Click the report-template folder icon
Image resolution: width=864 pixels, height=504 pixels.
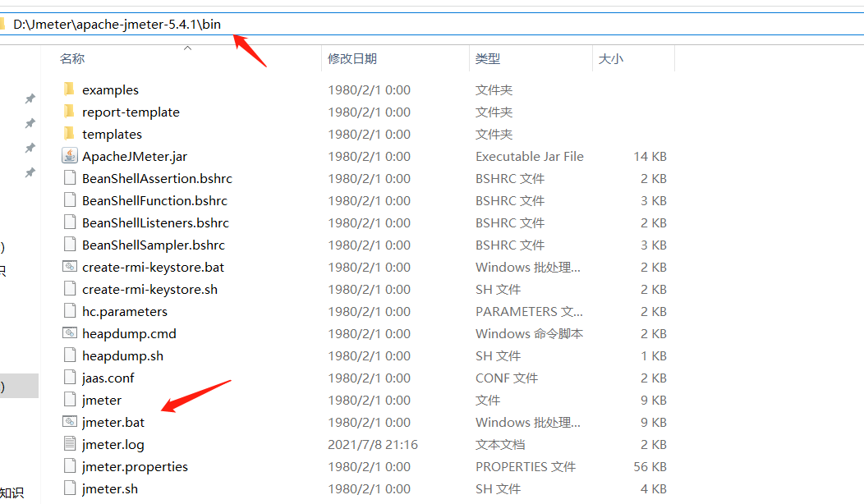tap(69, 112)
